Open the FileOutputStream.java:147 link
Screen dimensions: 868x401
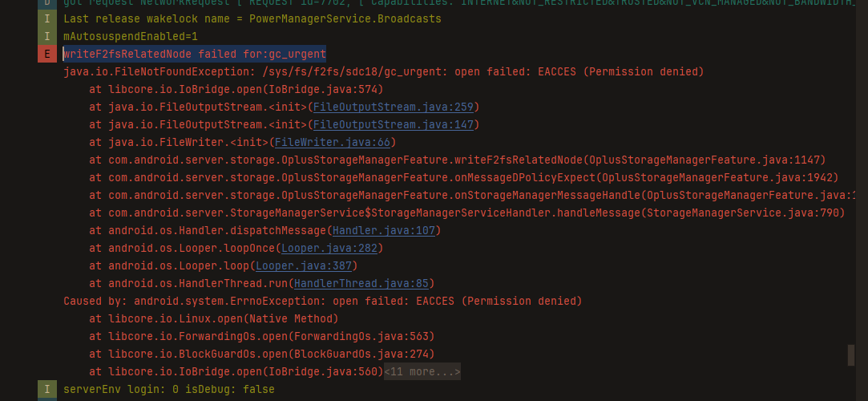tap(394, 125)
